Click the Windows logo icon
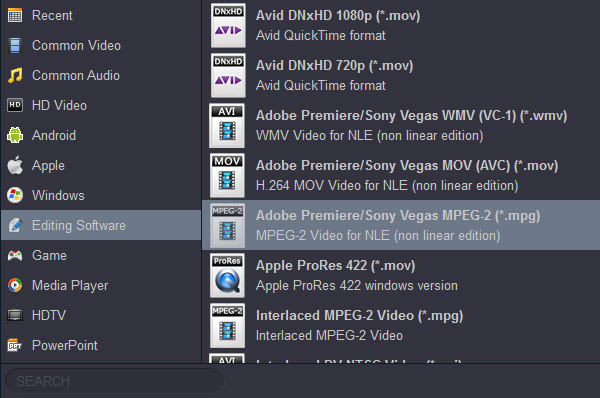 point(15,195)
